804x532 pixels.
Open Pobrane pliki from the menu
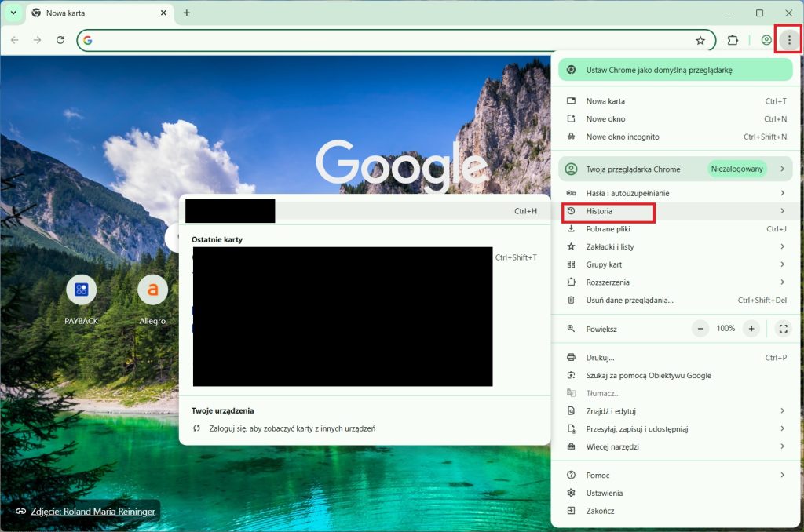pos(610,229)
